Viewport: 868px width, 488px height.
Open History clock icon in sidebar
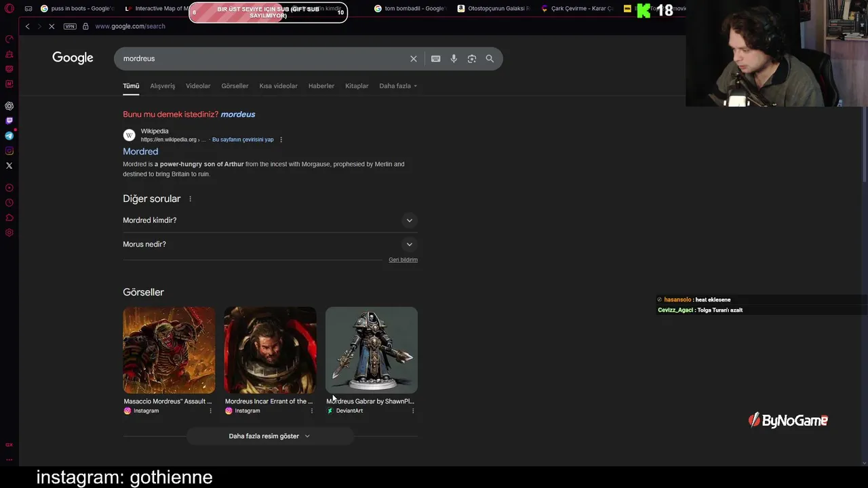(9, 203)
